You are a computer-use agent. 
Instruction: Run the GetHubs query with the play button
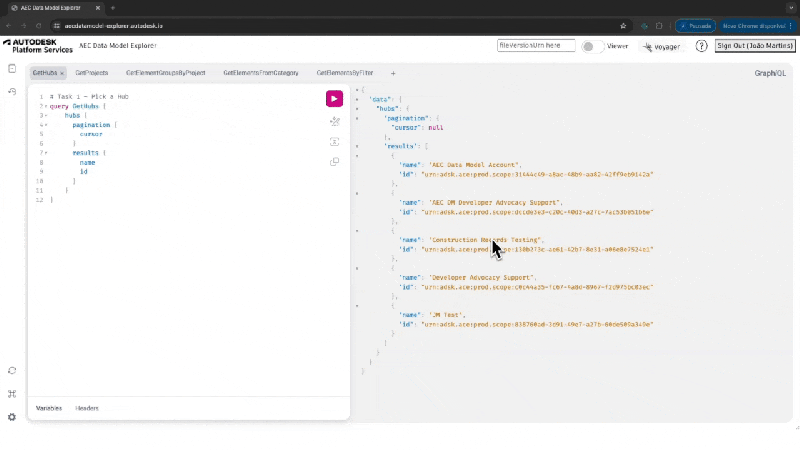(x=334, y=98)
